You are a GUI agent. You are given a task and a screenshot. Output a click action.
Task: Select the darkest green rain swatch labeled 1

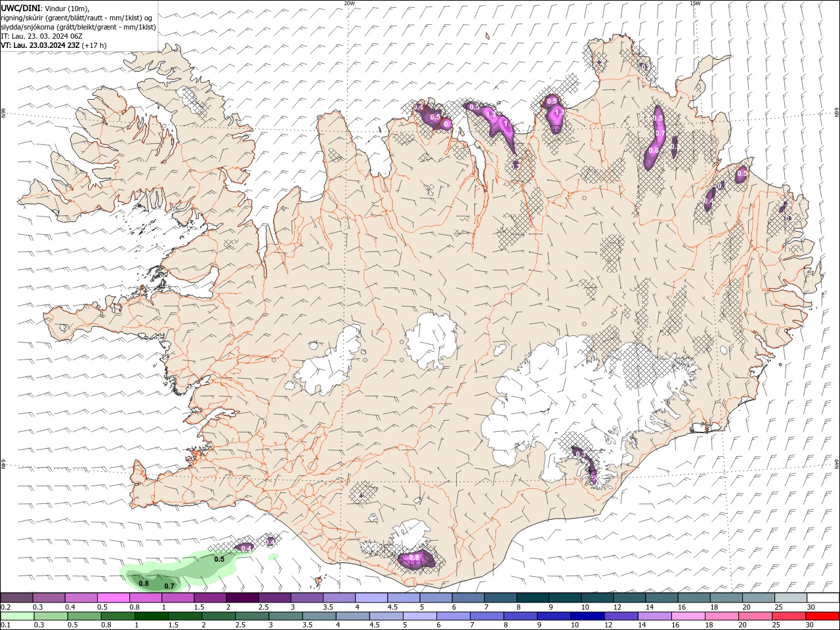click(x=152, y=616)
